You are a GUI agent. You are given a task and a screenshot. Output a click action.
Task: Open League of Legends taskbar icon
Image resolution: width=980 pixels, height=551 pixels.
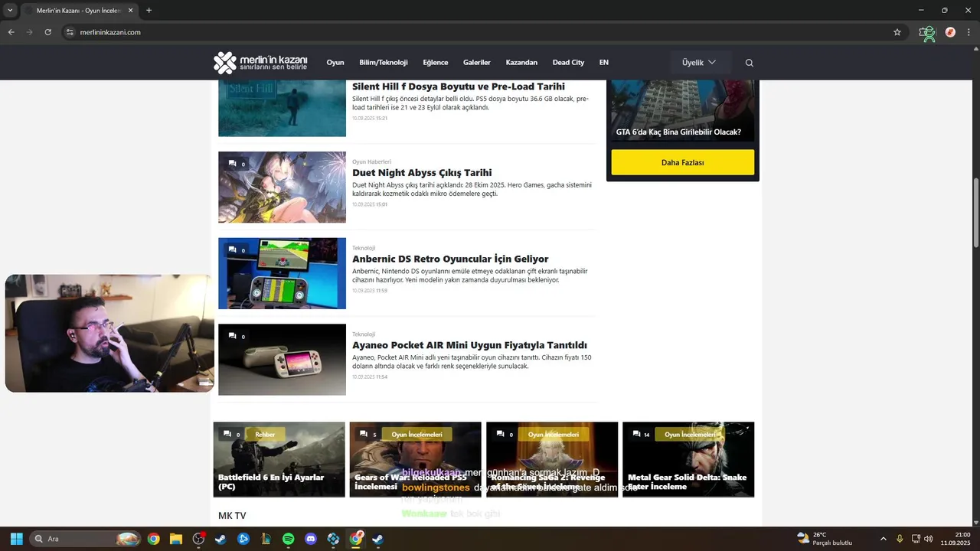click(x=266, y=539)
